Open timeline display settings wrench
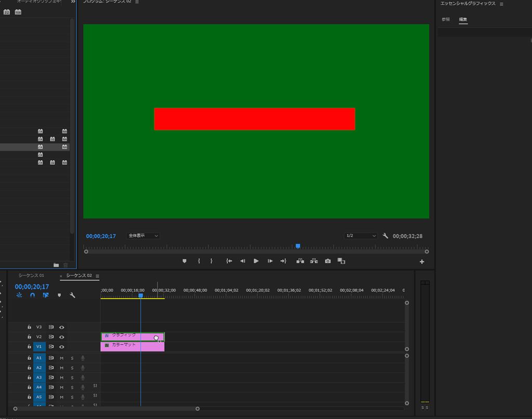Viewport: 532px width, 419px height. (x=73, y=295)
